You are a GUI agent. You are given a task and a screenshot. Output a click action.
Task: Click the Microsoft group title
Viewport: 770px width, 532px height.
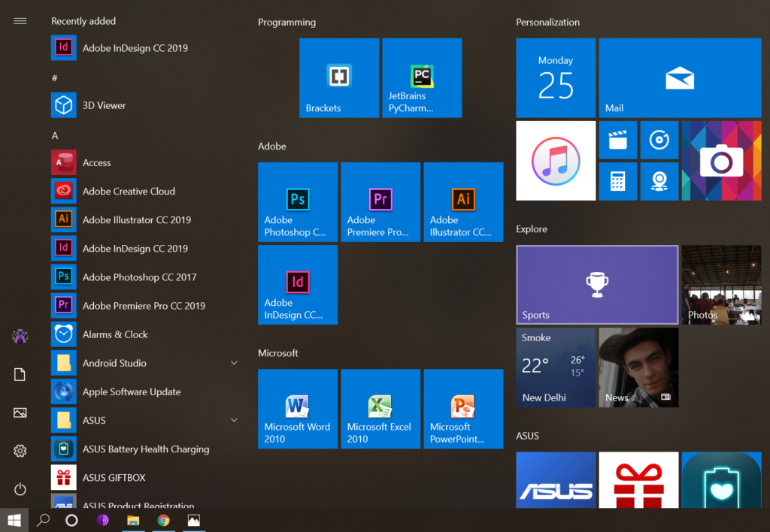click(x=278, y=353)
